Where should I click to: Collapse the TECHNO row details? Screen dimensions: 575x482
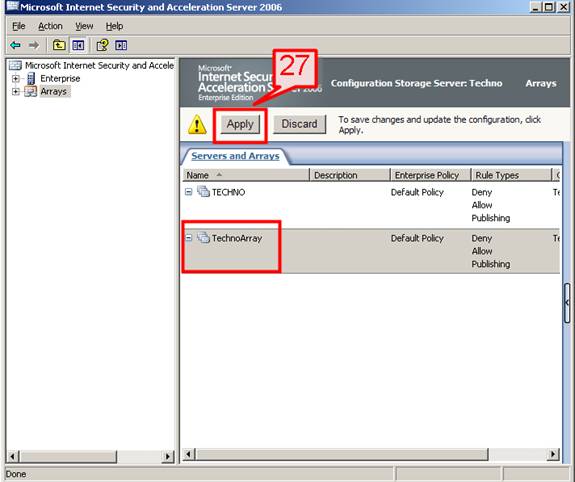coord(188,192)
